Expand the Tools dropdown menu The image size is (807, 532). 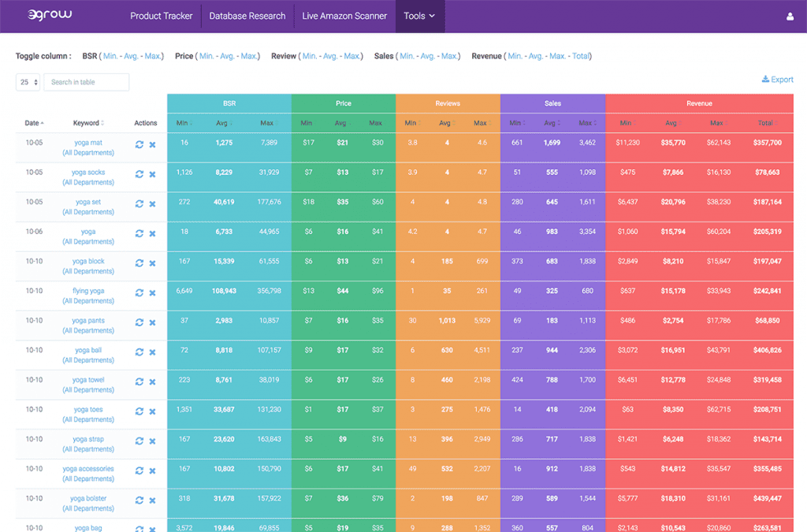pyautogui.click(x=419, y=16)
